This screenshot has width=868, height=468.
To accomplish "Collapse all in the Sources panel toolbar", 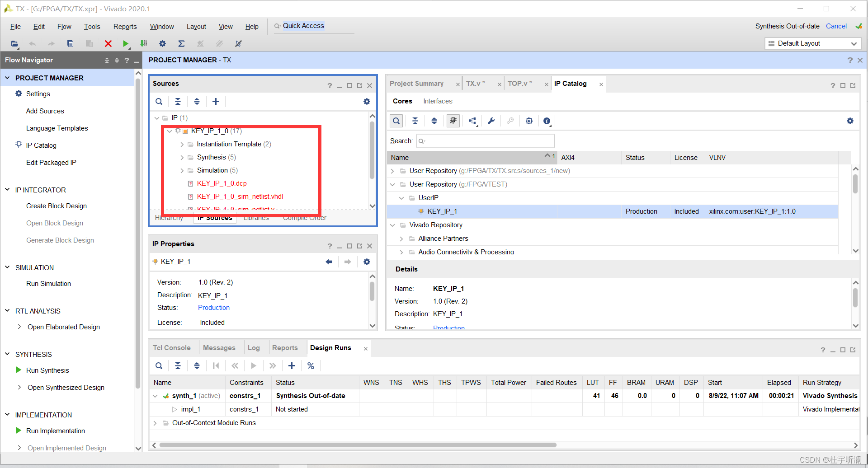I will click(178, 102).
